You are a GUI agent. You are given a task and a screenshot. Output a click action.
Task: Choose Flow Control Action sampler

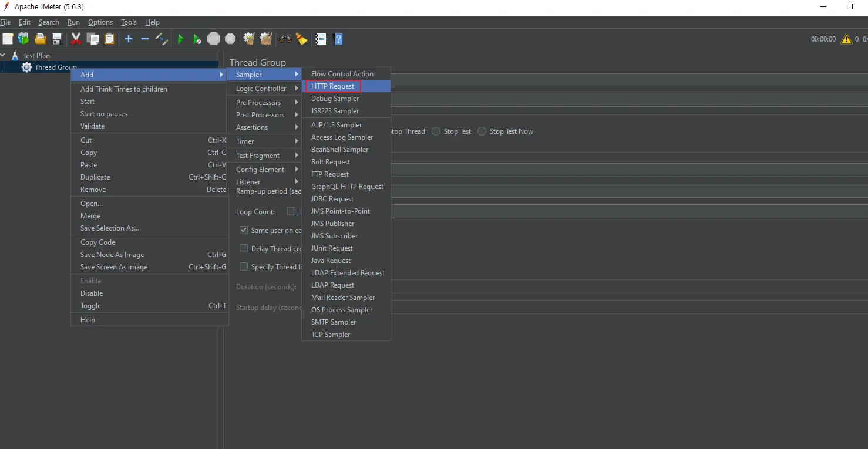346,74
